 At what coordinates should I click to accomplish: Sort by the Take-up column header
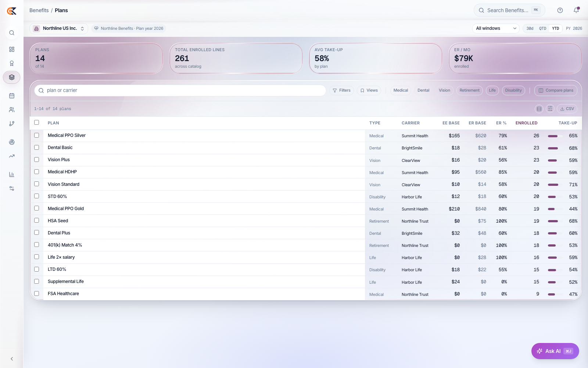coord(568,123)
